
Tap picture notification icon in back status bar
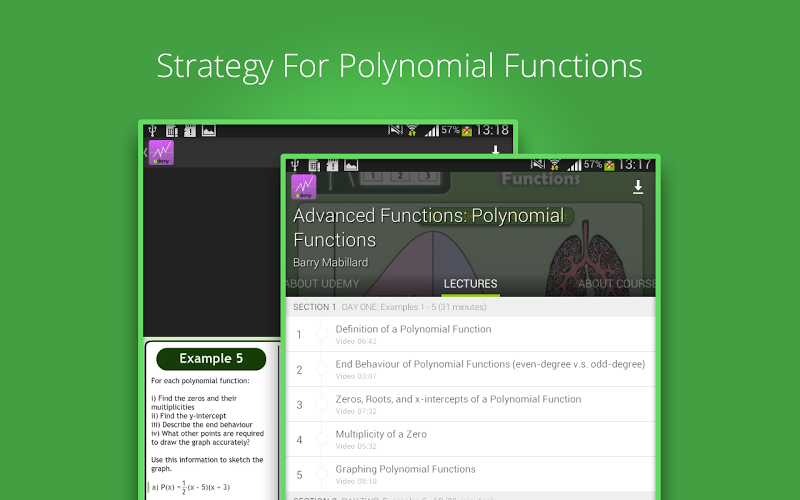coord(209,131)
